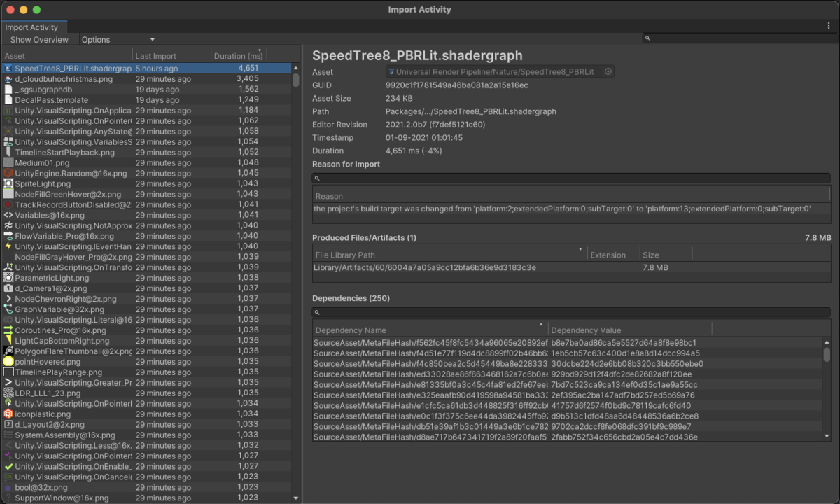Click the Unity.VisualScripting.NotApprox icon

tap(8, 225)
